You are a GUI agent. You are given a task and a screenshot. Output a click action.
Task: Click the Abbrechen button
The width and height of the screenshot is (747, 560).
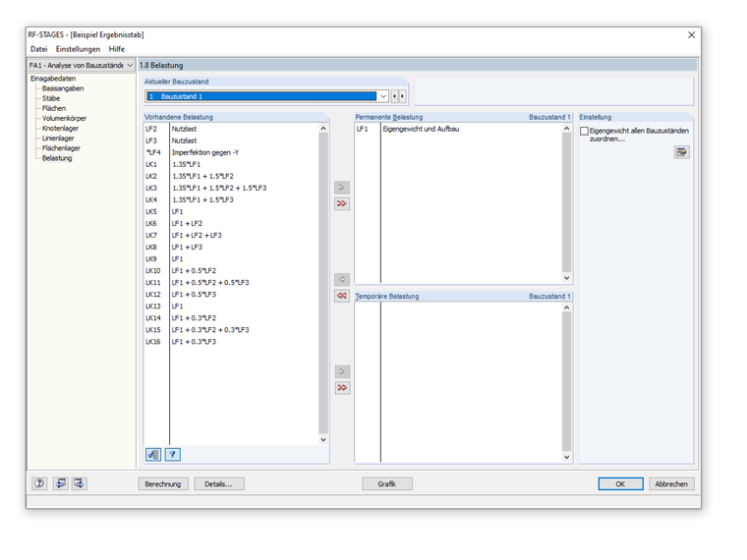click(x=671, y=483)
